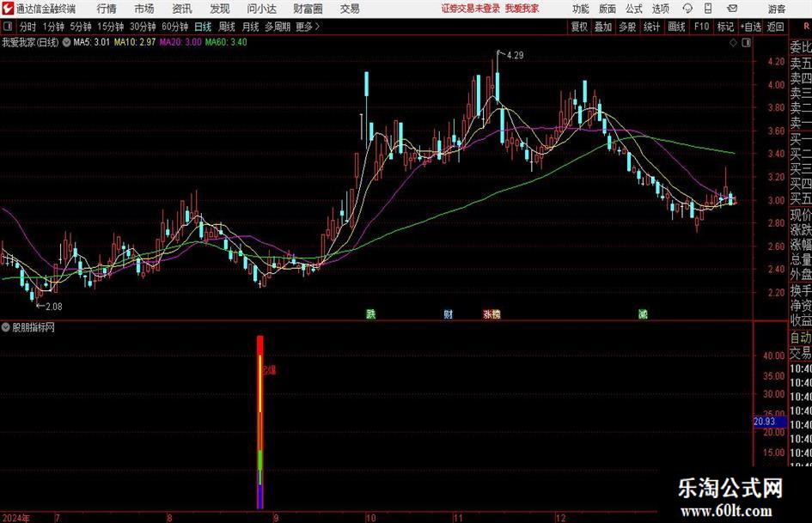
Task: Open the 问小达 menu
Action: [261, 9]
